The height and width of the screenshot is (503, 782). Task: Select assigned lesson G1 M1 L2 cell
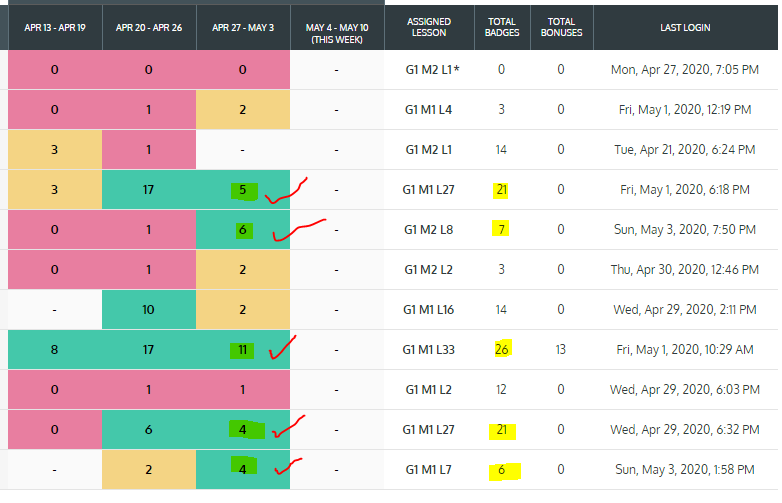click(428, 389)
